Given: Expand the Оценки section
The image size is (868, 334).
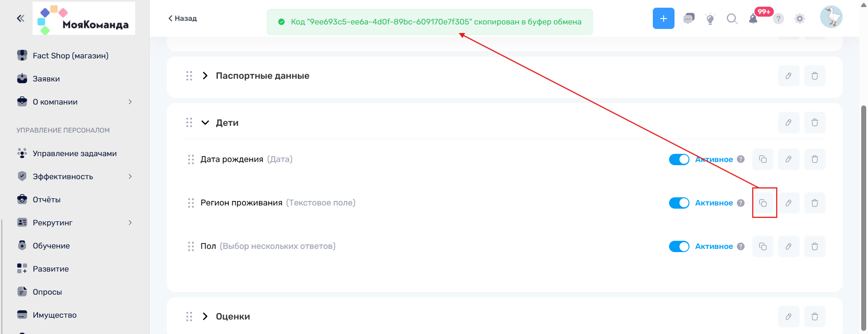Looking at the screenshot, I should 205,316.
